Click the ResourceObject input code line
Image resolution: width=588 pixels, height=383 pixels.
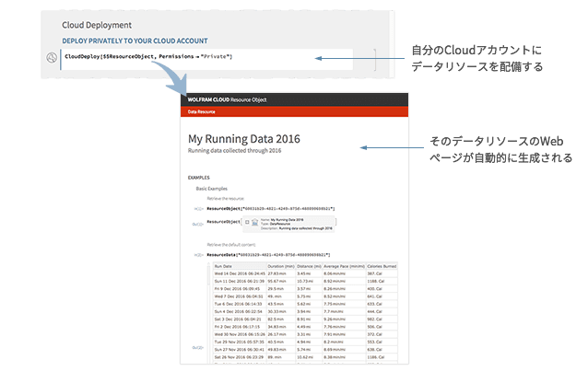(x=271, y=209)
